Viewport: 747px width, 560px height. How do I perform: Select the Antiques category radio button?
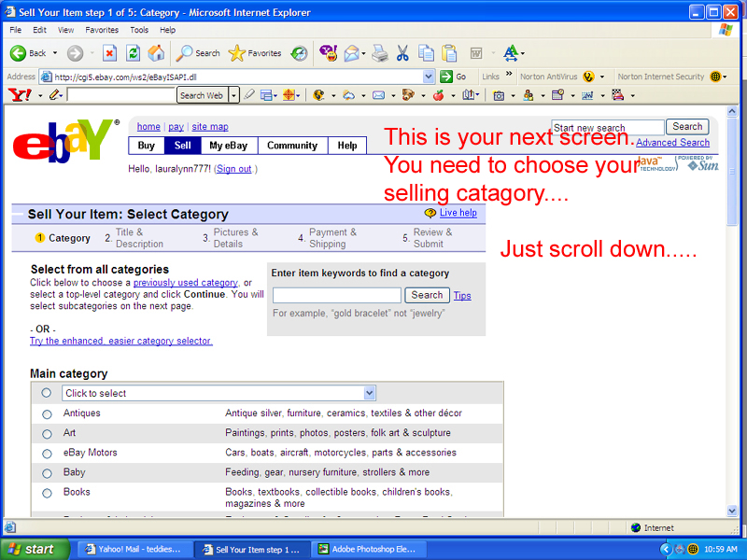click(47, 414)
